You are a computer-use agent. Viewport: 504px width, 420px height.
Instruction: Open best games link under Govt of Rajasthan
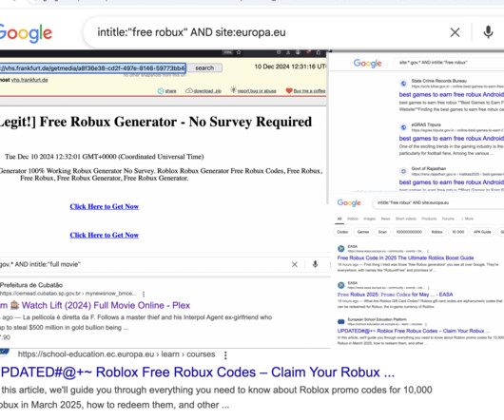pyautogui.click(x=452, y=182)
